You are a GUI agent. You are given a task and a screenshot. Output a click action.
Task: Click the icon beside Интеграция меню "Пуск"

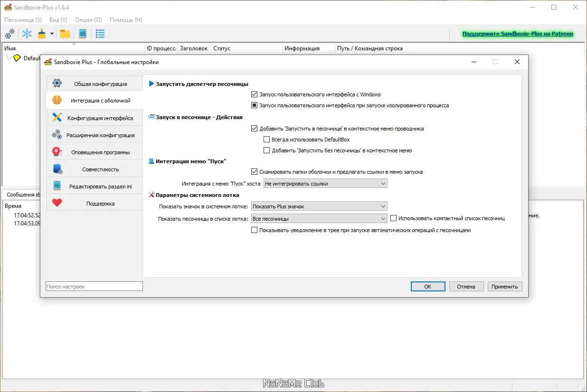pos(151,161)
